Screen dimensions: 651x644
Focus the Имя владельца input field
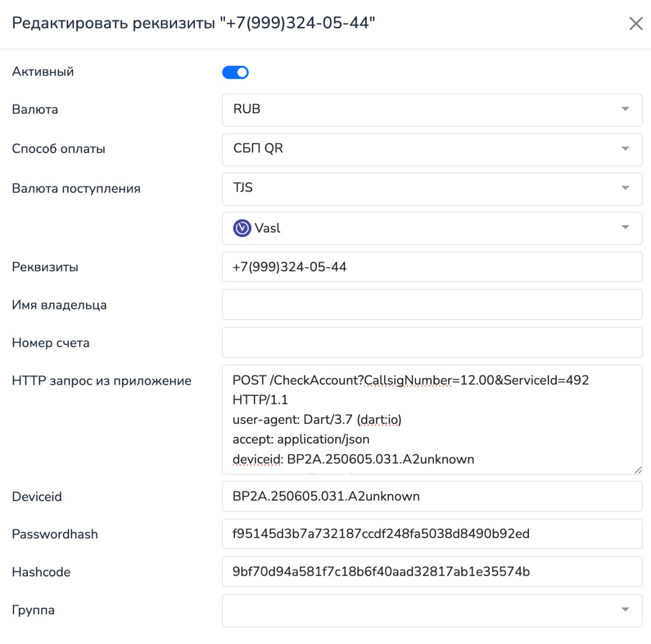(x=431, y=305)
